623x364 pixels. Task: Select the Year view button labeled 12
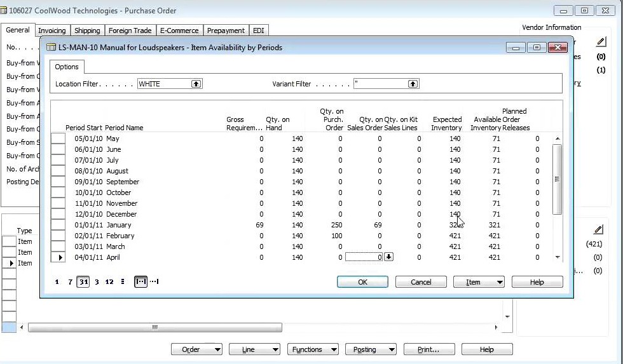coord(109,282)
